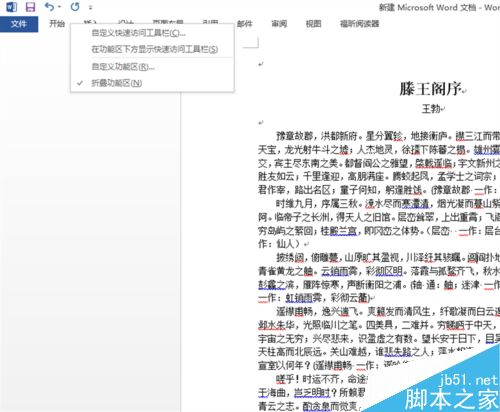Switch to the 邮件 (Mailings) tab
This screenshot has width=500, height=412.
pos(245,24)
